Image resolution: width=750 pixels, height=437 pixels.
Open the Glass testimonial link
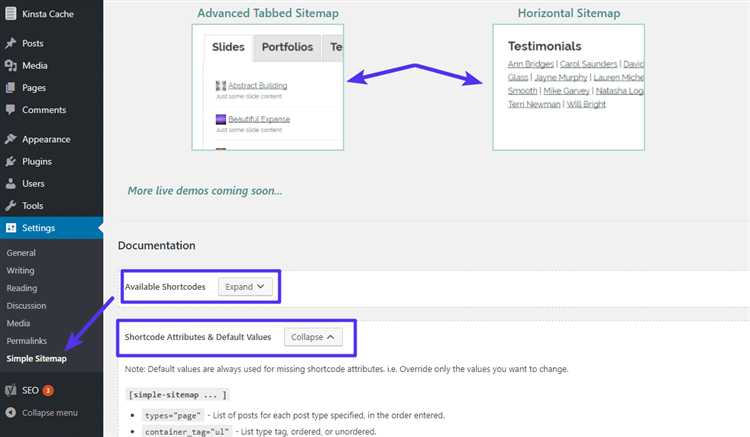click(518, 77)
